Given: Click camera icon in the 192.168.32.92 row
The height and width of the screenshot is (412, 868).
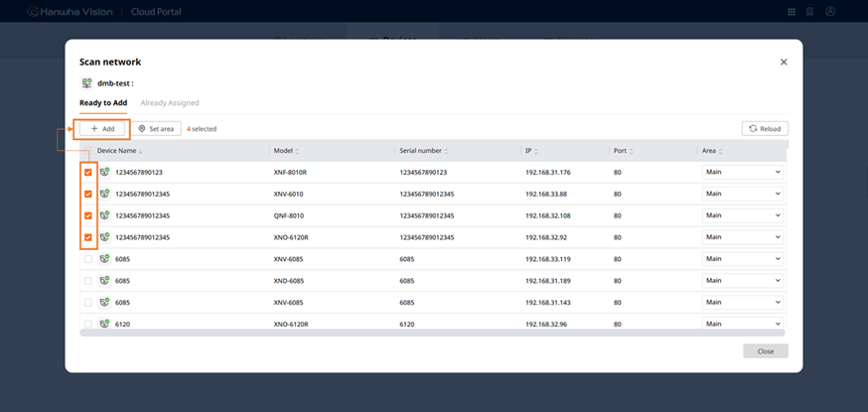Looking at the screenshot, I should (x=104, y=237).
